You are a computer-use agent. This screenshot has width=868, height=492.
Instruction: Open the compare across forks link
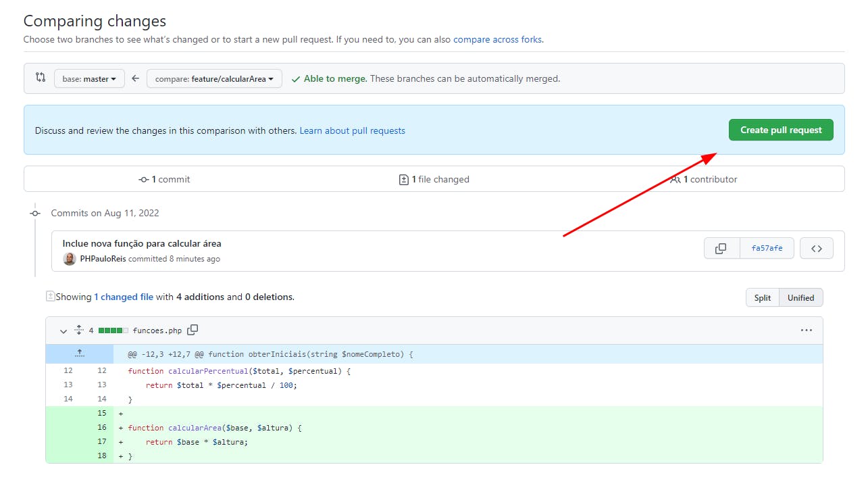[497, 39]
